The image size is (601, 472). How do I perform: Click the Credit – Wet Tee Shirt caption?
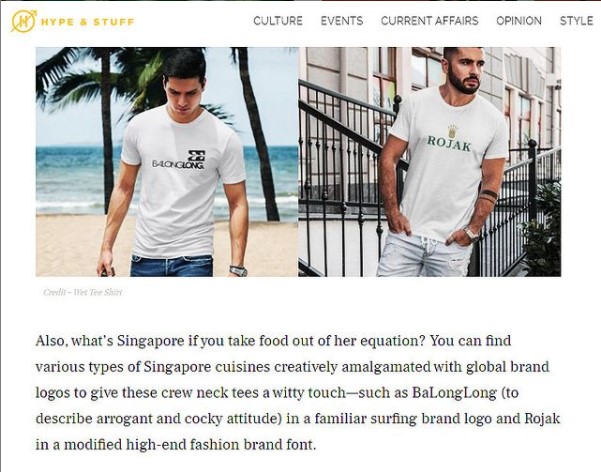(x=82, y=293)
